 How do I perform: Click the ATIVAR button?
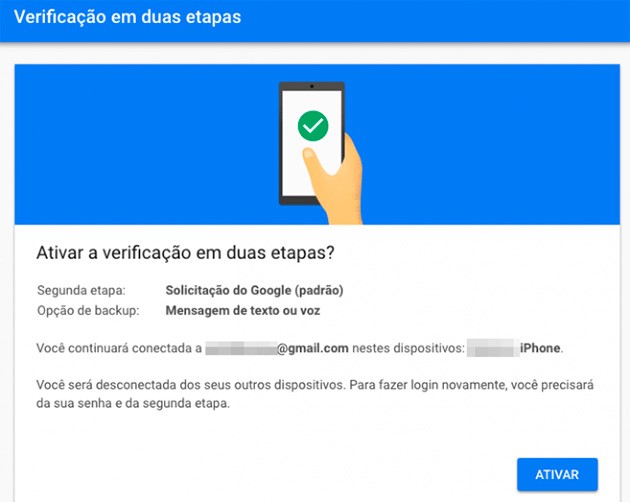click(557, 474)
